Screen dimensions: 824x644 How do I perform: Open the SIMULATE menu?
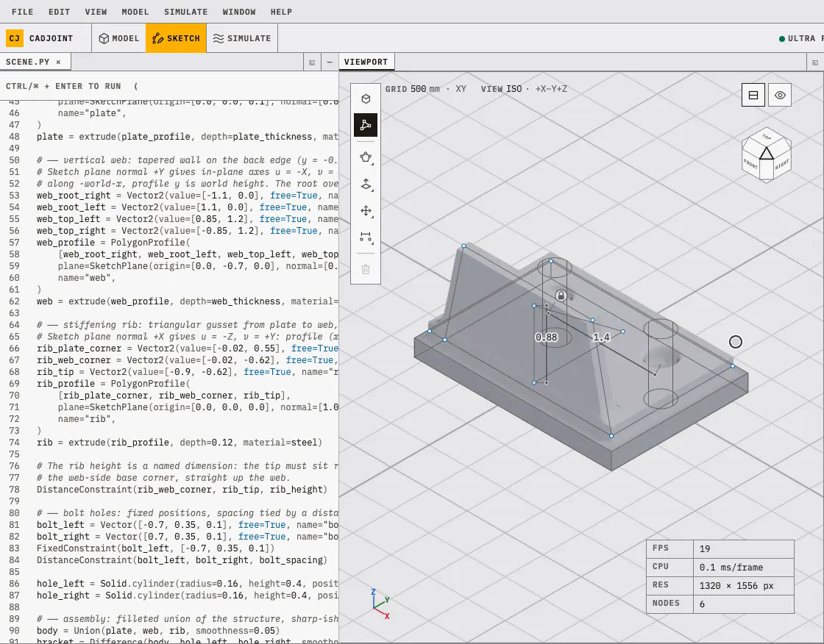click(186, 12)
